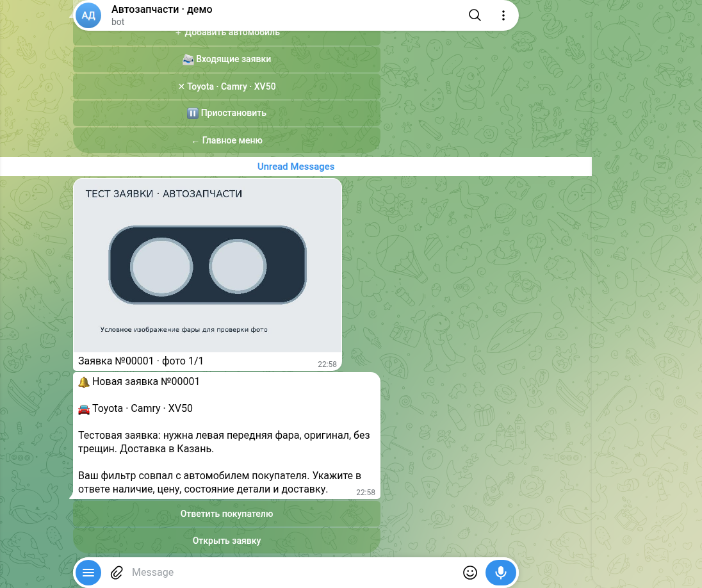
Task: Click Открыть заявку button
Action: [227, 541]
